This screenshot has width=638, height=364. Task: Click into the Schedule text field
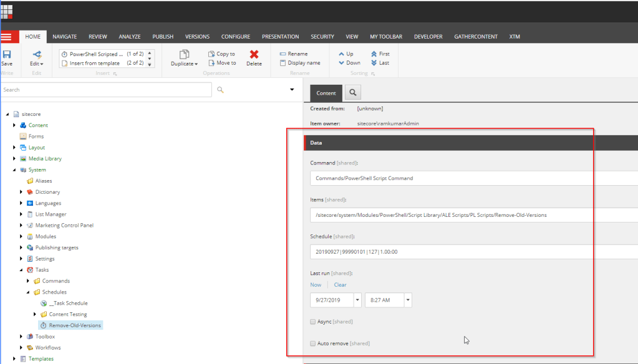click(468, 252)
